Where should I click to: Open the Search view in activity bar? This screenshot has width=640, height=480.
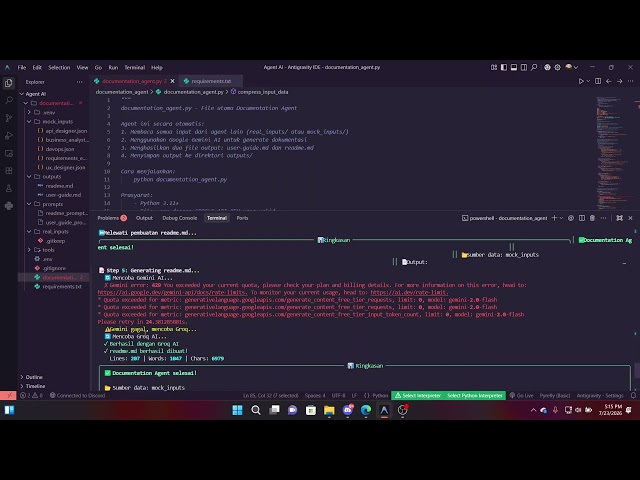point(9,100)
